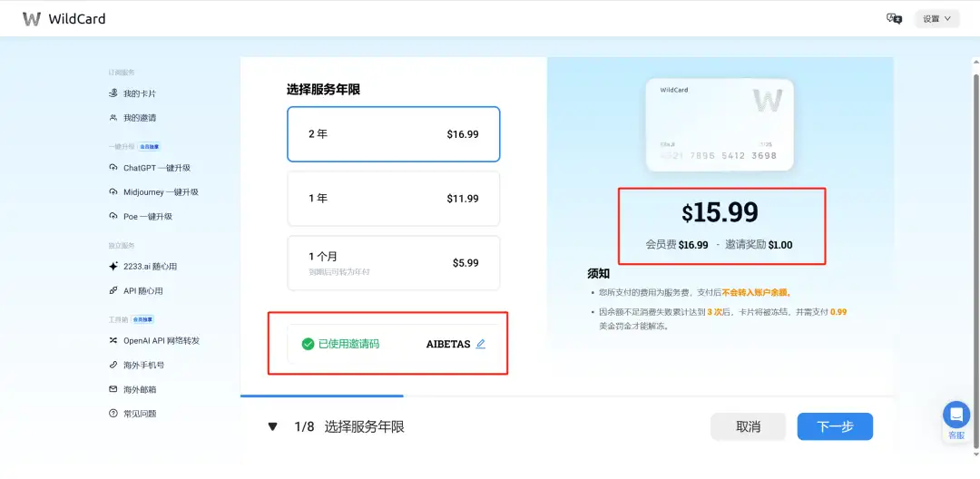The width and height of the screenshot is (980, 479).
Task: Click the WildCard card preview image
Action: point(720,125)
